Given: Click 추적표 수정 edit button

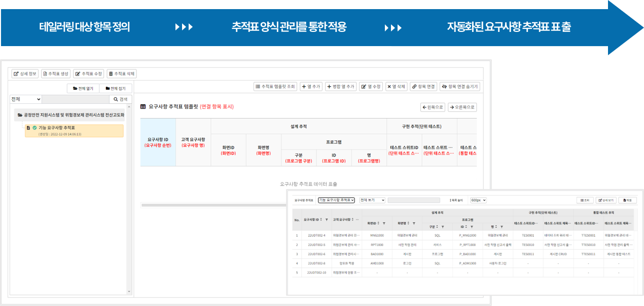Looking at the screenshot, I should click(x=89, y=74).
